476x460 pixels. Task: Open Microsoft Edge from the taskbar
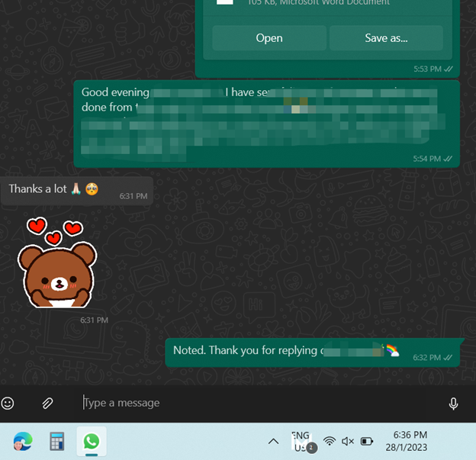[x=22, y=442]
